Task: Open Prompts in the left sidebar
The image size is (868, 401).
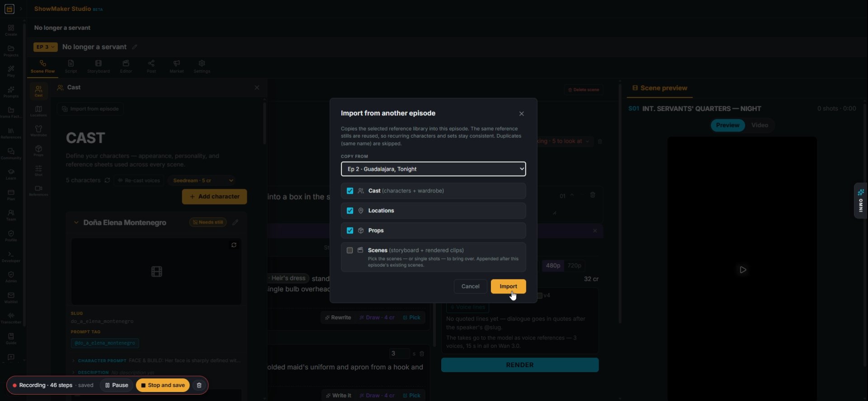Action: click(x=11, y=92)
